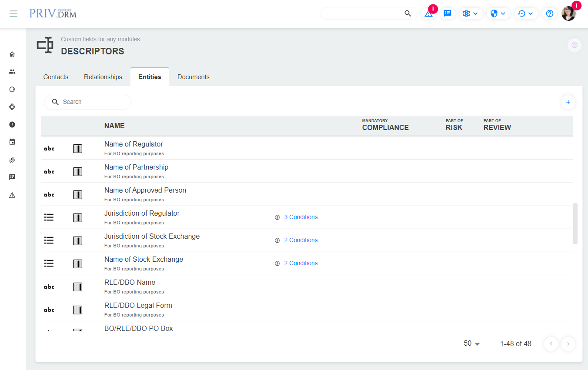Switch to the Documents tab
This screenshot has width=588, height=370.
(x=194, y=77)
